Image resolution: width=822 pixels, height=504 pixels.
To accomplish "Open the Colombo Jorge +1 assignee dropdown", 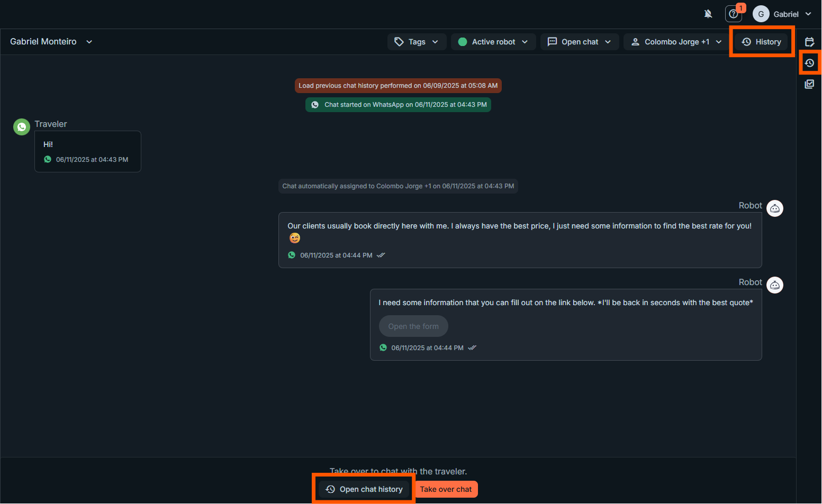I will pos(676,42).
